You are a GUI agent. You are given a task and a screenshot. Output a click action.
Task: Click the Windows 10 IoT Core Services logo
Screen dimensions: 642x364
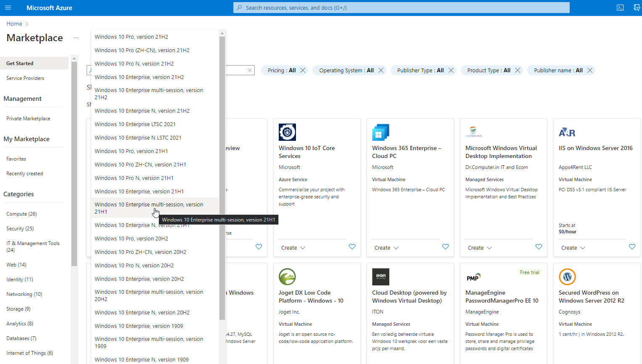coord(287,132)
